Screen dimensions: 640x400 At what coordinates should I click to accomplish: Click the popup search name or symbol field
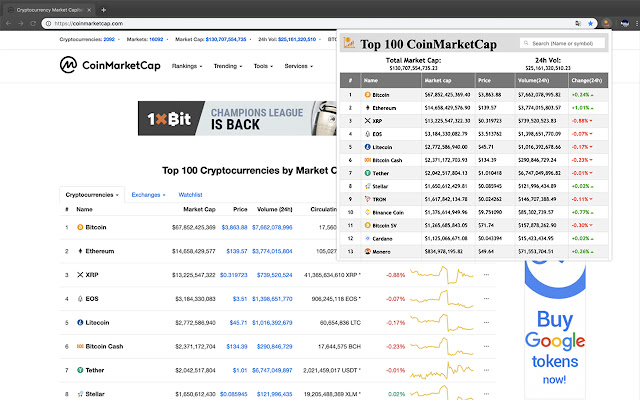click(562, 43)
